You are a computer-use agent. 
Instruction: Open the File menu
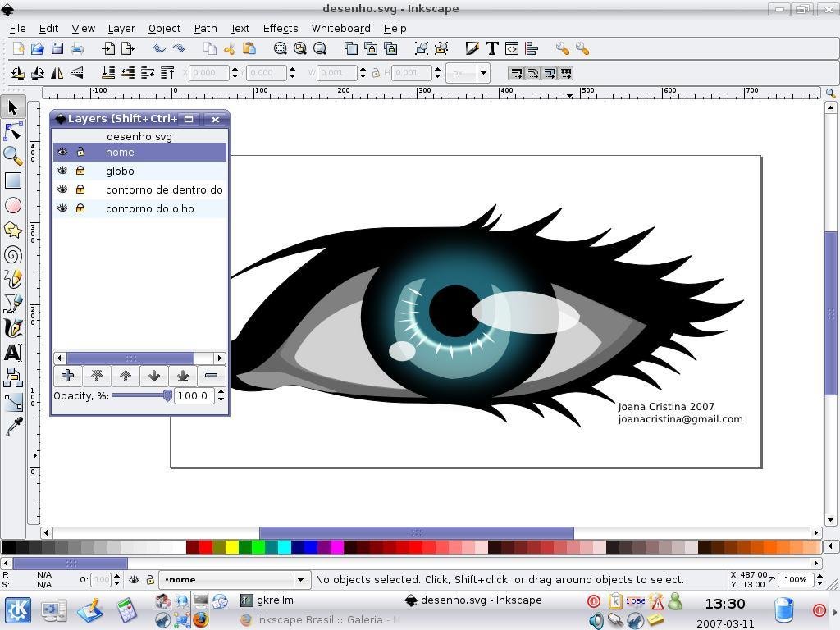click(x=18, y=29)
